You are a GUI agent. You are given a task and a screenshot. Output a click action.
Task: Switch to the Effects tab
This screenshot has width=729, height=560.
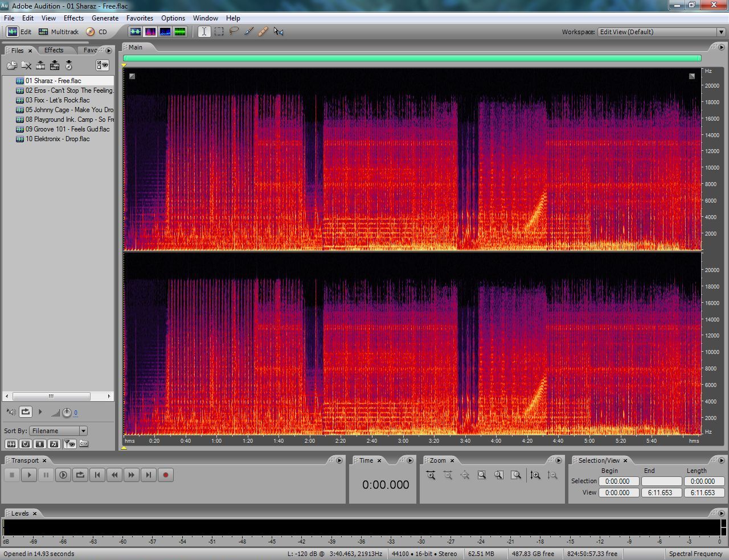click(54, 50)
